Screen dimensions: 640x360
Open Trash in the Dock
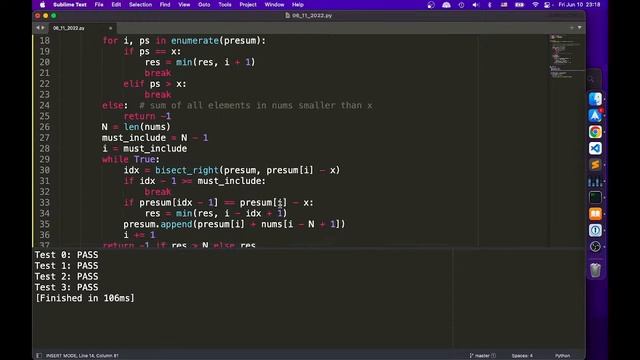595,269
